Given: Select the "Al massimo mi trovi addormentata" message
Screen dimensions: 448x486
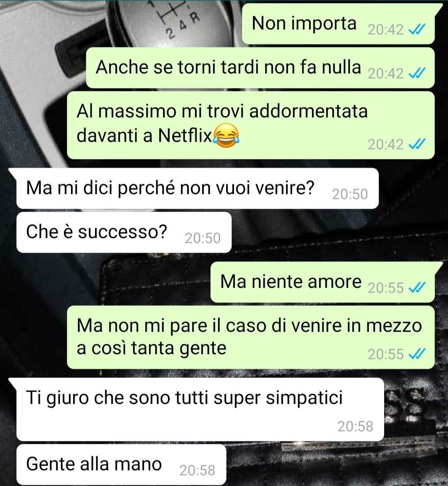Looking at the screenshot, I should [x=251, y=125].
